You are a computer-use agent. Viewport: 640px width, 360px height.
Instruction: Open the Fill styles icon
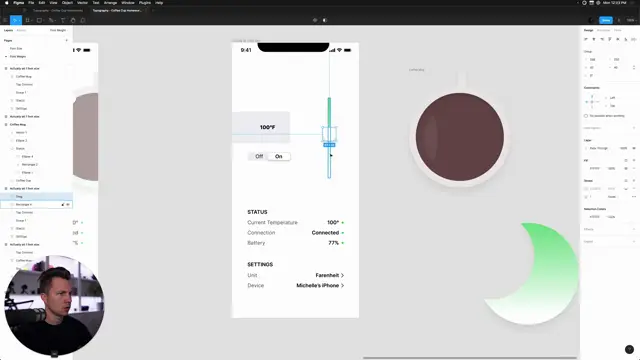click(x=626, y=160)
